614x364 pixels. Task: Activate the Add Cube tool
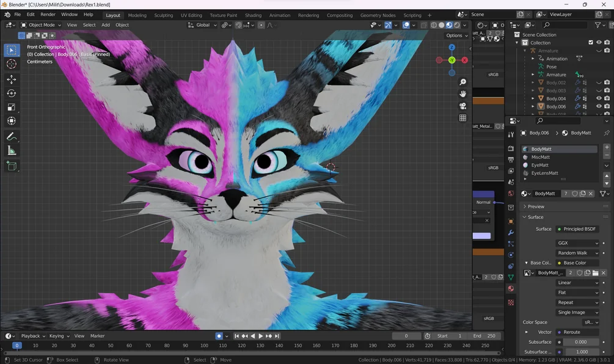12,166
